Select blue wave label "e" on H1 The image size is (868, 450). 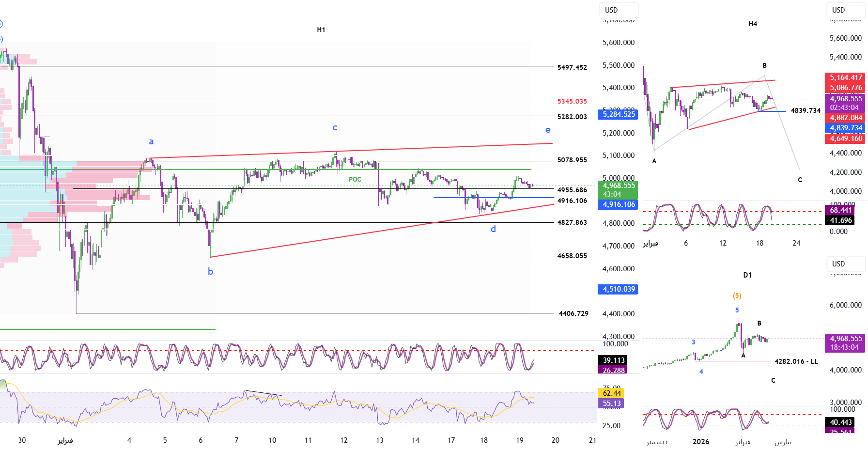(548, 130)
